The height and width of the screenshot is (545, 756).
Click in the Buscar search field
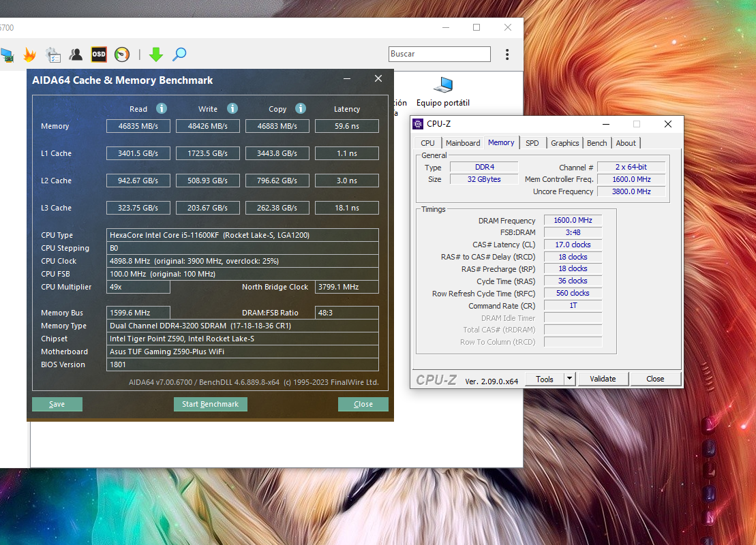pos(440,54)
